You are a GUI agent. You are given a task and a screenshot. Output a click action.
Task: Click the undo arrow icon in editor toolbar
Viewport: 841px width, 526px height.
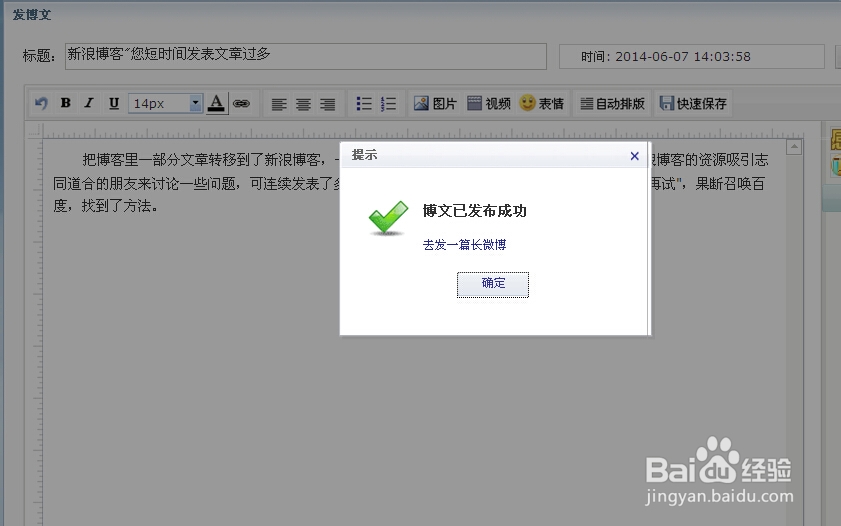pyautogui.click(x=41, y=103)
